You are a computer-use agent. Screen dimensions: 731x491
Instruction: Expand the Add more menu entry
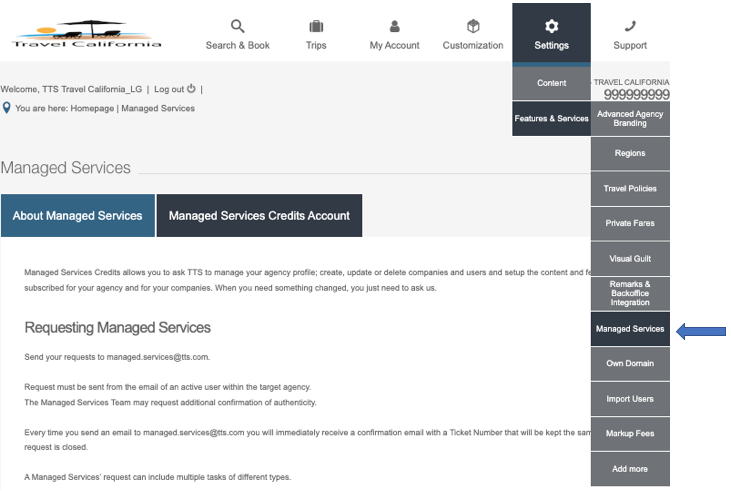click(630, 469)
